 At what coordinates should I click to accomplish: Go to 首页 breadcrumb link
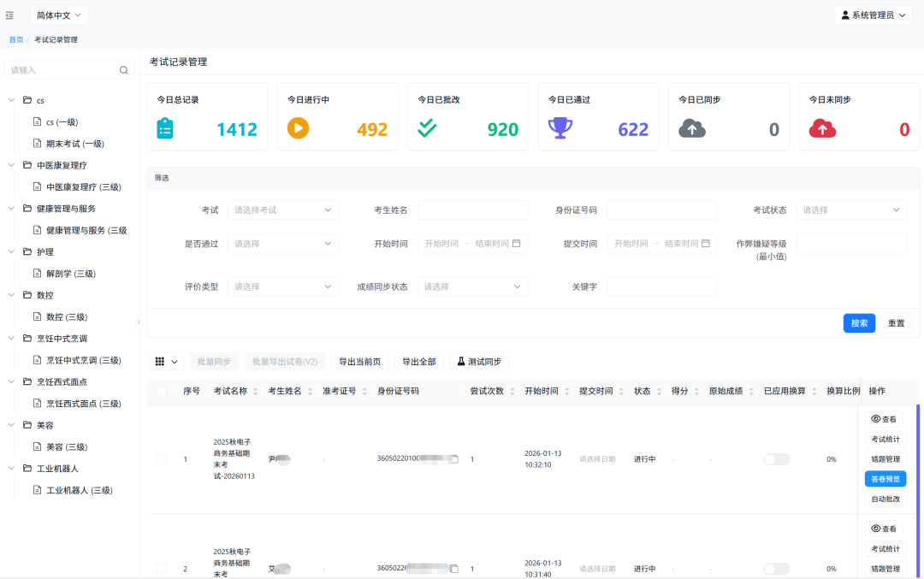tap(16, 39)
